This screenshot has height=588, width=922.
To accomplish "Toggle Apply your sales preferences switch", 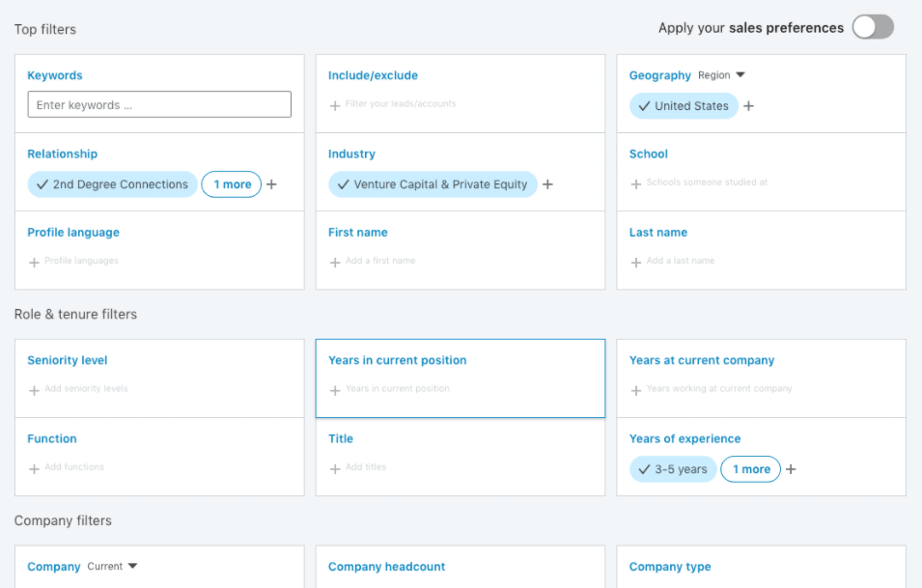I will tap(873, 27).
